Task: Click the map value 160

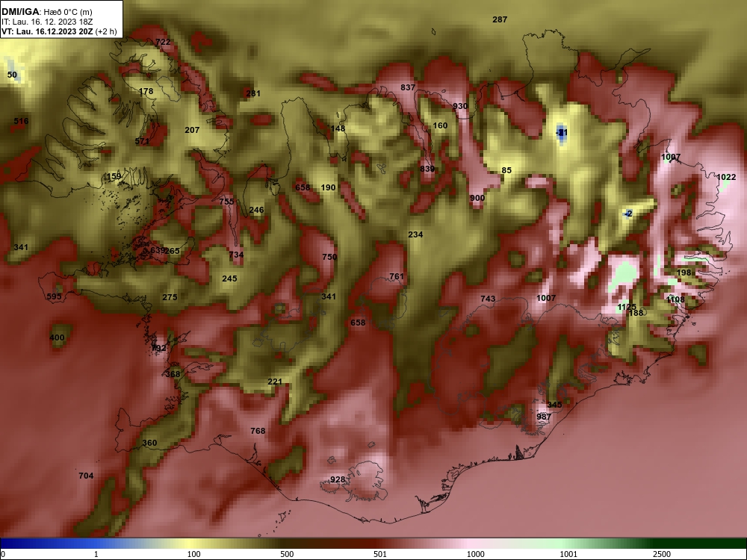Action: (x=440, y=125)
